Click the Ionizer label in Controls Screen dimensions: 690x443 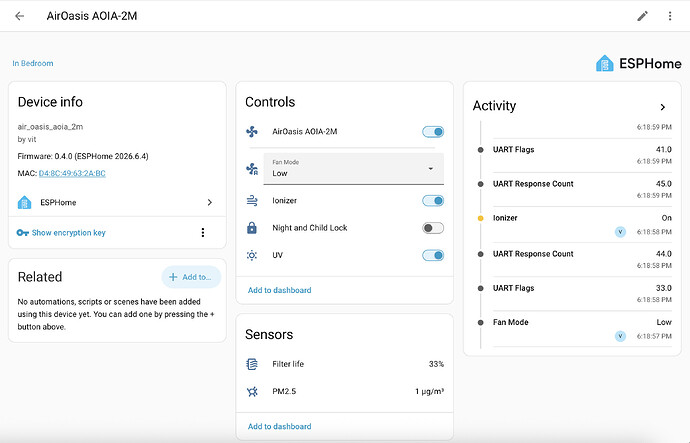click(284, 201)
